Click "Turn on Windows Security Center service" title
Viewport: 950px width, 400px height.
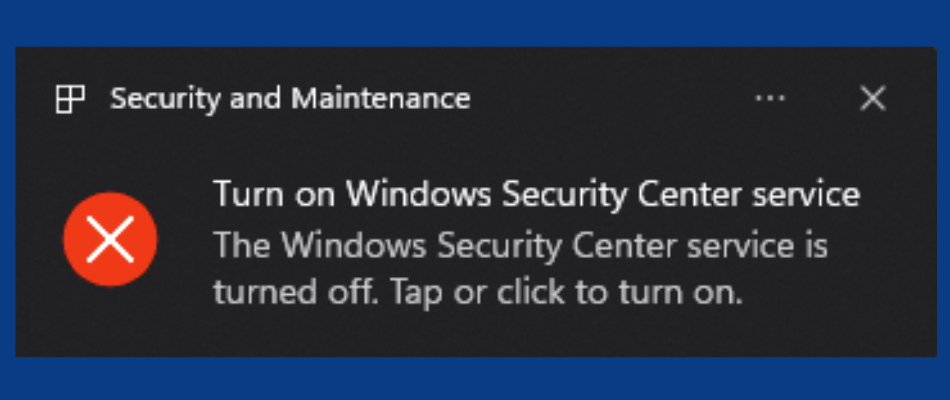pos(536,194)
